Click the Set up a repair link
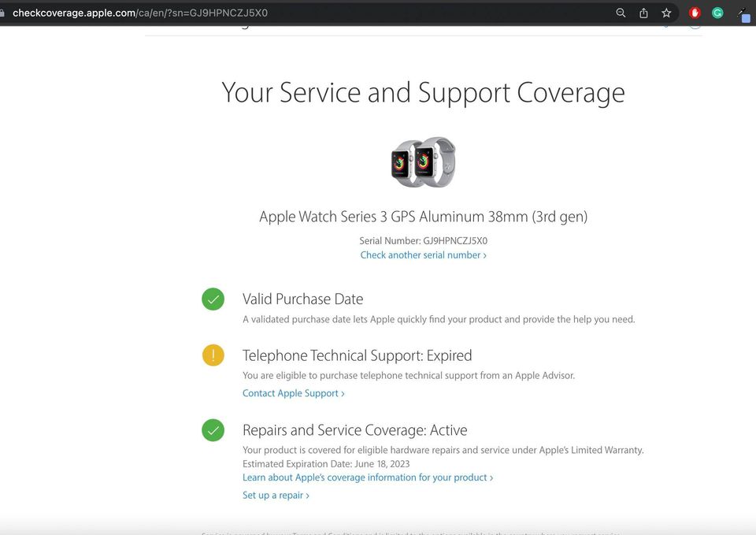Image resolution: width=756 pixels, height=535 pixels. click(x=276, y=496)
